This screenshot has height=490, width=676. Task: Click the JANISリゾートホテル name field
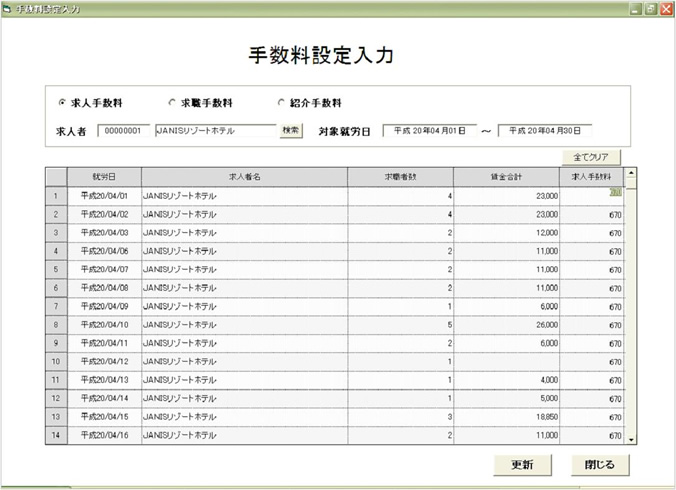(214, 131)
